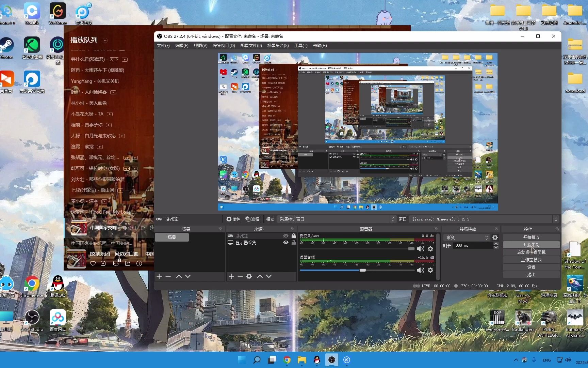Open MV icon on 中国国家交响 queue row
This screenshot has height=368, width=588.
(x=133, y=228)
